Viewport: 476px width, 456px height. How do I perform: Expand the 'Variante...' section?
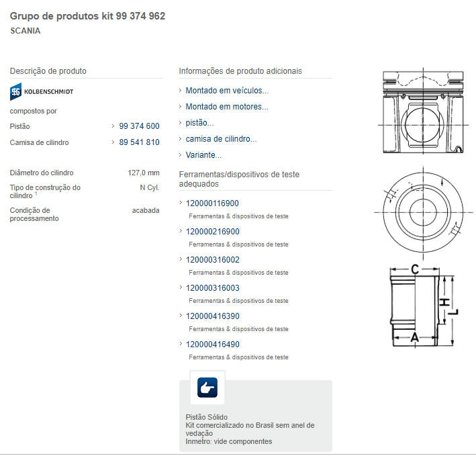tap(203, 155)
